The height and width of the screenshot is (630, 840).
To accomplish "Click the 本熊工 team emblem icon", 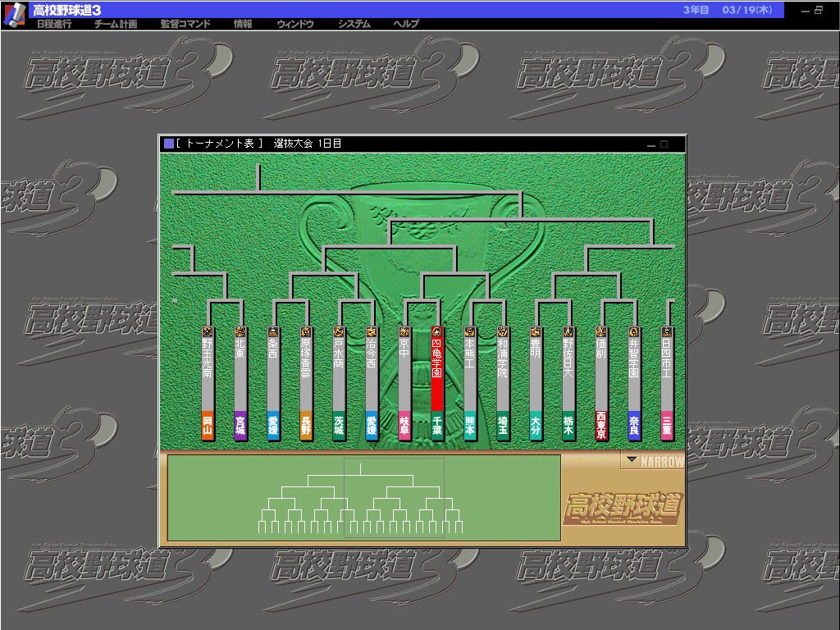I will 470,331.
